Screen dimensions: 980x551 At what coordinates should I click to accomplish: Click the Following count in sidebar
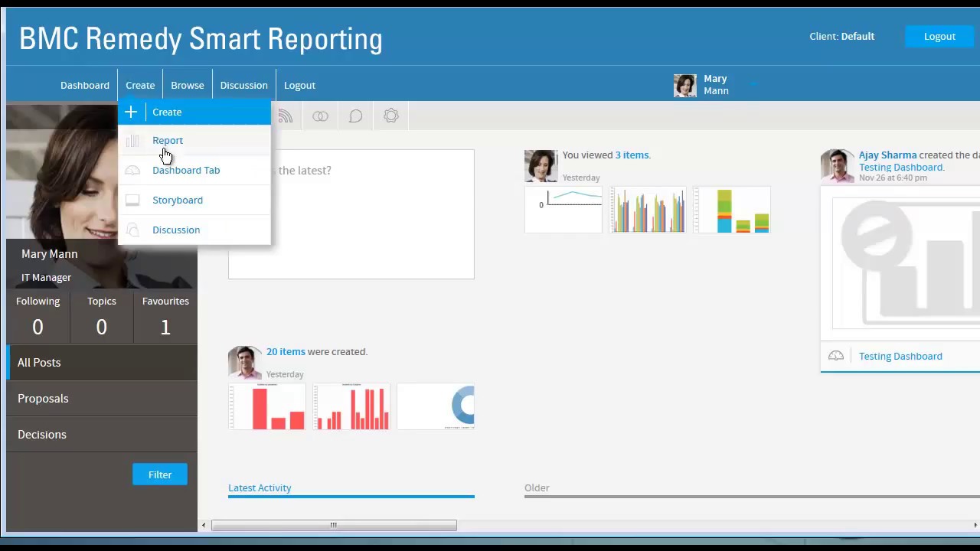[x=38, y=328]
